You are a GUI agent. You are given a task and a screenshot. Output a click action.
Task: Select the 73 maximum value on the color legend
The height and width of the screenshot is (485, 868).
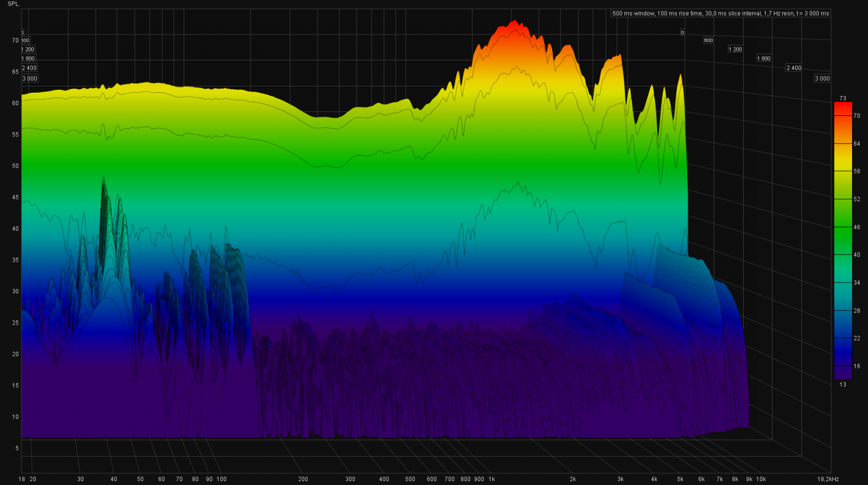coord(843,98)
